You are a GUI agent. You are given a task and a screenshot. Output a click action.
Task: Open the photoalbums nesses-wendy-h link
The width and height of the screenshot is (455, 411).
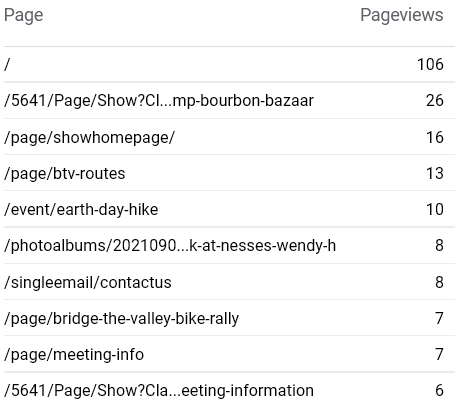[x=170, y=246]
